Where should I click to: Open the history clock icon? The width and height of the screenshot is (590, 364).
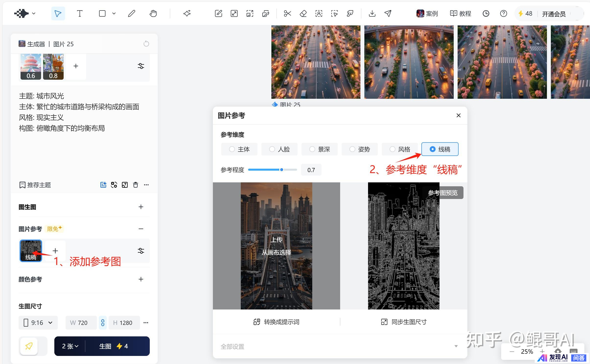486,13
